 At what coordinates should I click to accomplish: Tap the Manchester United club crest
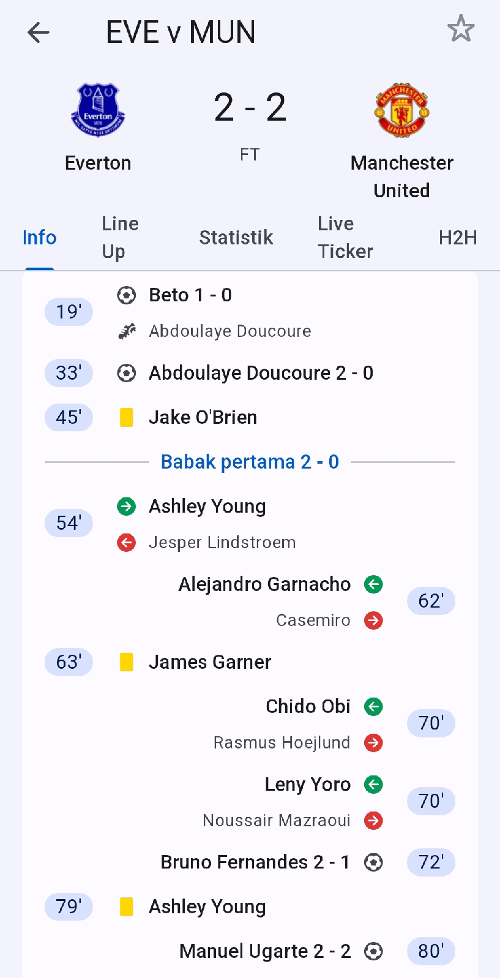tap(401, 110)
